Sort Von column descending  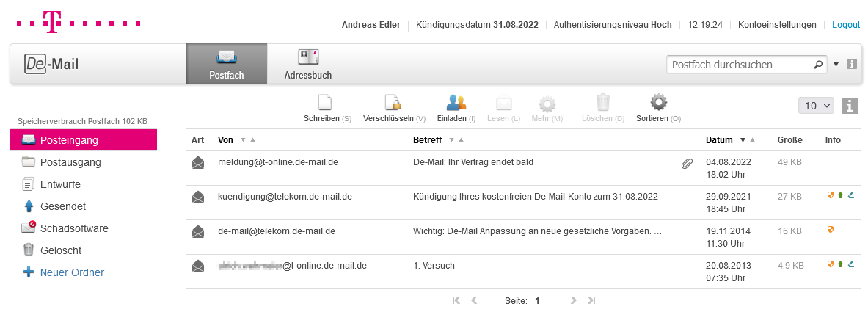coord(243,140)
